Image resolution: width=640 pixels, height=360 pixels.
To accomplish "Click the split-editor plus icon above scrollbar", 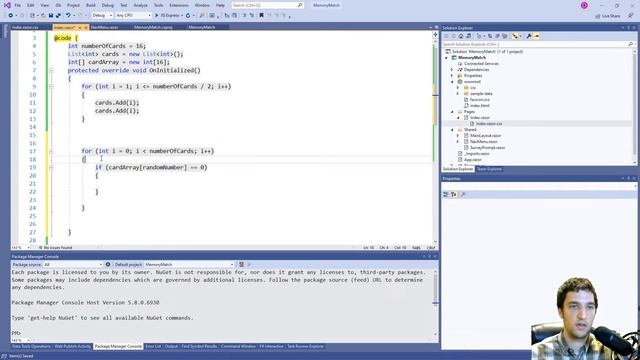I will coord(435,35).
